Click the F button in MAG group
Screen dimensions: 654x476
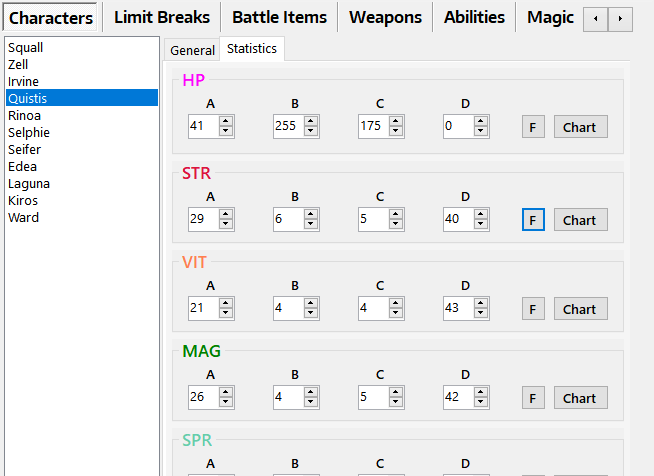click(x=533, y=398)
